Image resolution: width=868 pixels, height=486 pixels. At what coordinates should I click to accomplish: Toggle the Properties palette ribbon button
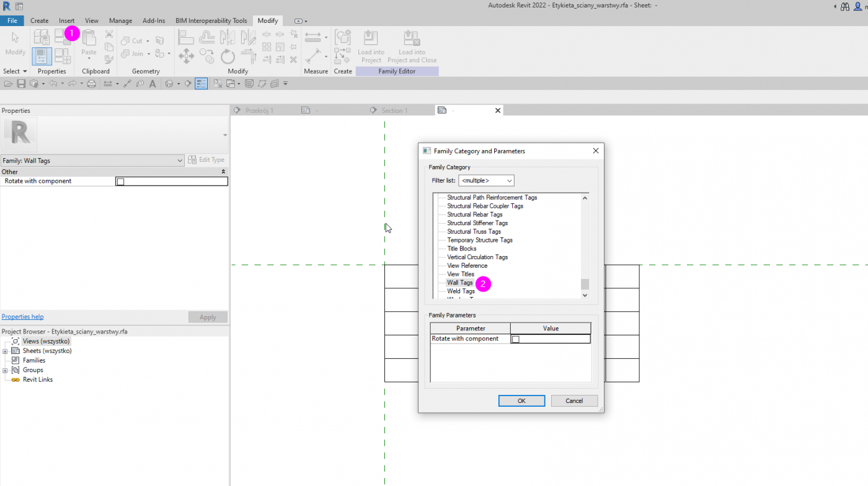(x=42, y=56)
